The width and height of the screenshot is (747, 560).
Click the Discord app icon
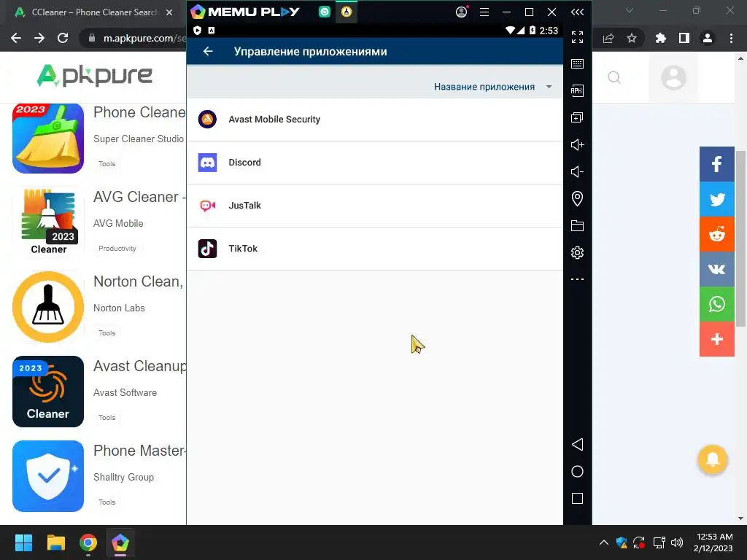coord(207,163)
